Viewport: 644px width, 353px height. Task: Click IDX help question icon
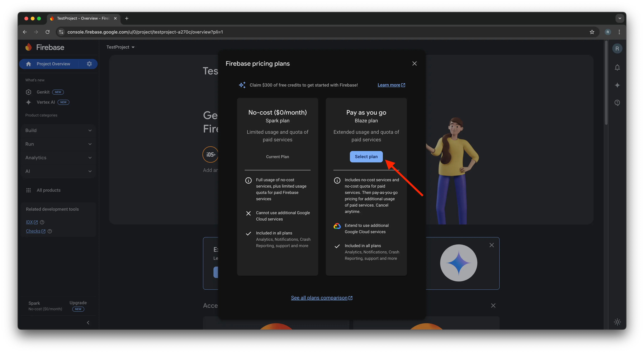[x=42, y=222]
